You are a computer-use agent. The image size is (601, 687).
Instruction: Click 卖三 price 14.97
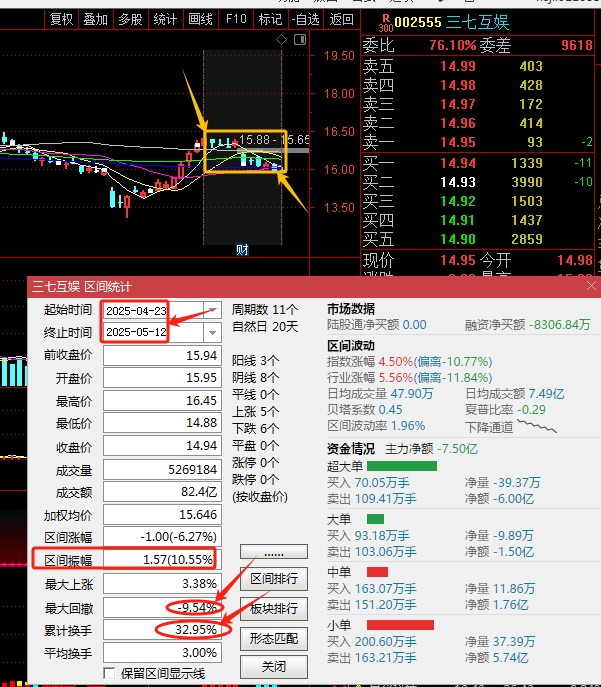pos(458,104)
